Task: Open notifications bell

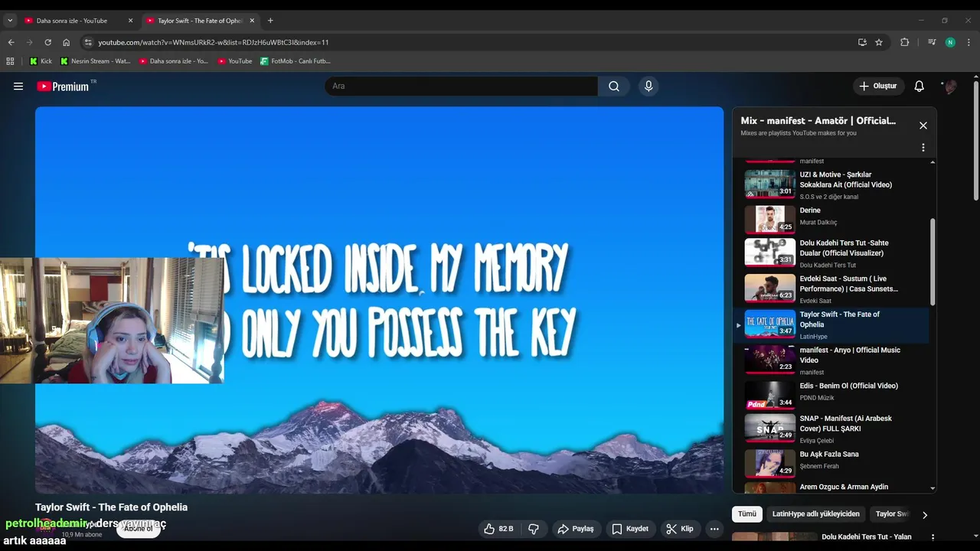Action: 919,86
